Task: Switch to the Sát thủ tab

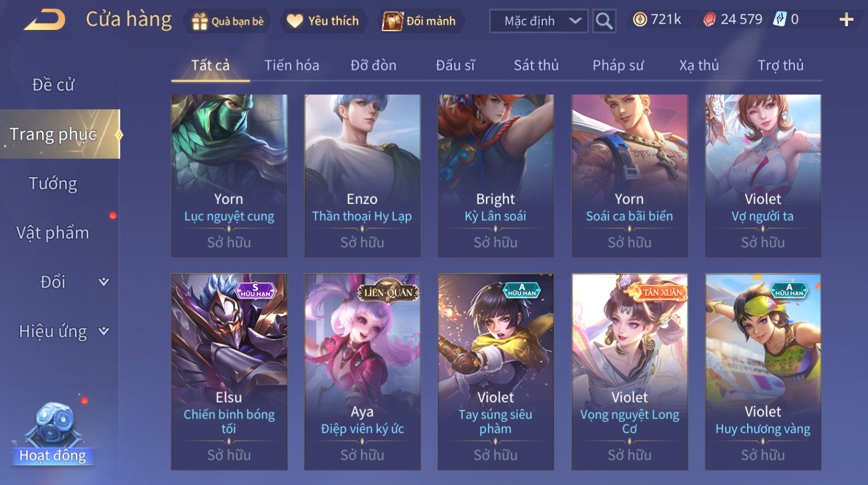Action: [536, 65]
